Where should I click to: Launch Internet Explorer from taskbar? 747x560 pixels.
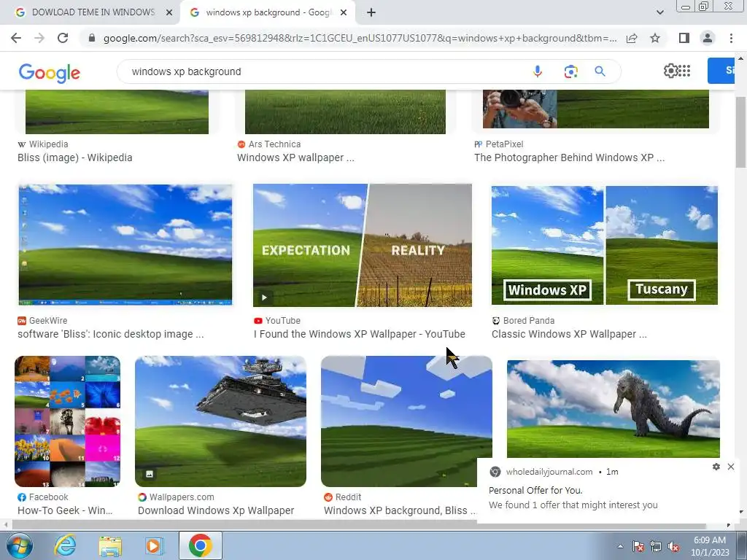[x=65, y=545]
